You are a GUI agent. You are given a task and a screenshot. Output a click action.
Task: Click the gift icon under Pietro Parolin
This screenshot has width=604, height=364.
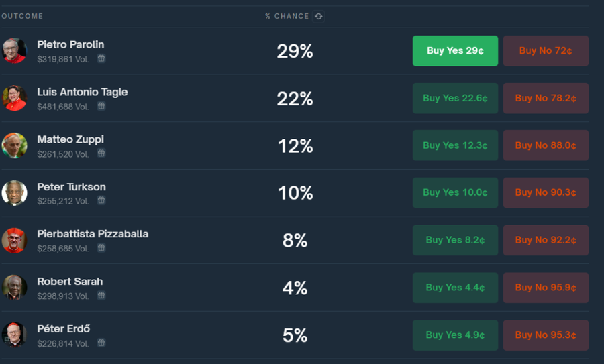tap(101, 59)
